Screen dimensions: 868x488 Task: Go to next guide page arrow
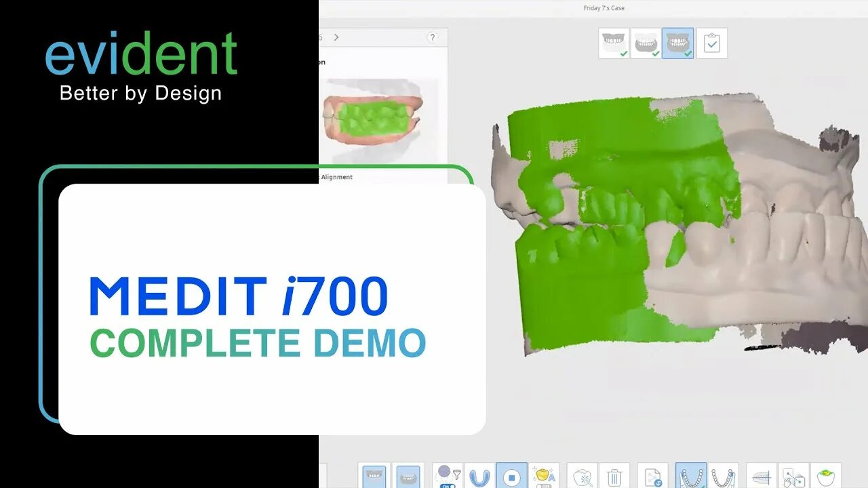click(x=336, y=37)
